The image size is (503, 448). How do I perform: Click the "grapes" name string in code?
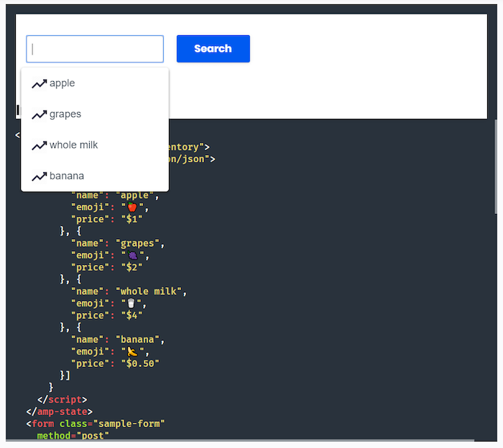138,243
